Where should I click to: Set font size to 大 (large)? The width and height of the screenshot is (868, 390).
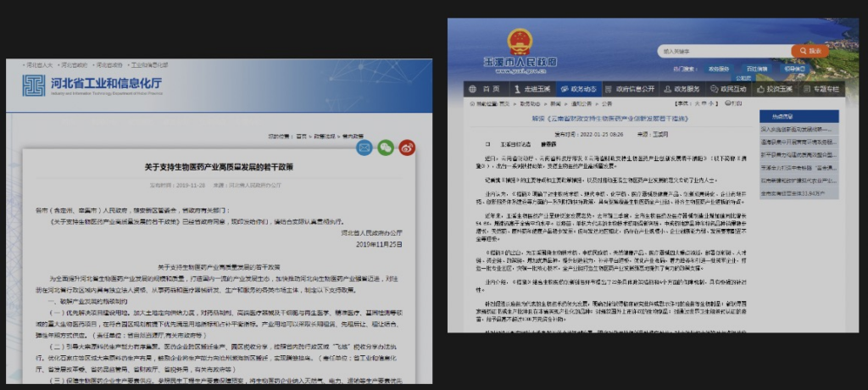click(x=697, y=103)
